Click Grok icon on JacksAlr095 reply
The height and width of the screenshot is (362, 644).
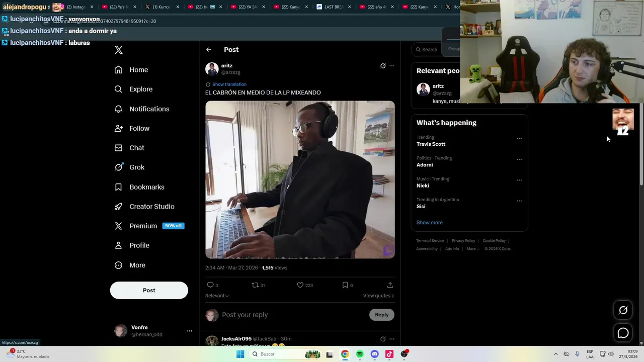point(383,339)
